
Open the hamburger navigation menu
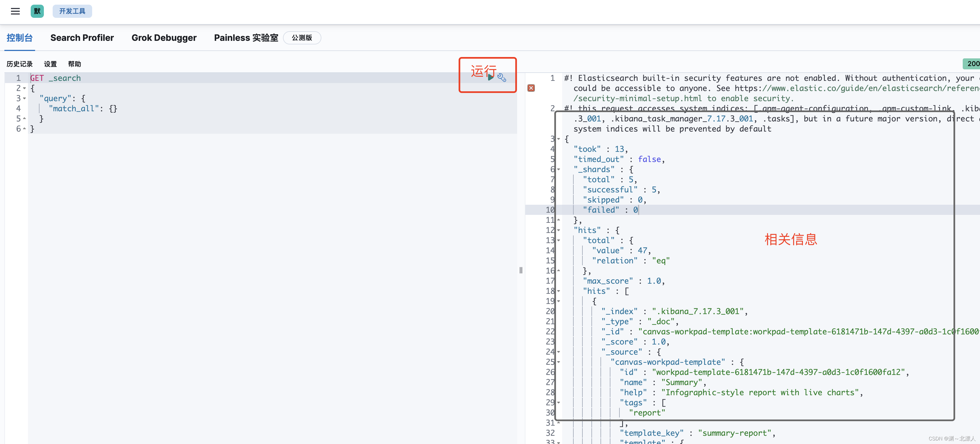pos(15,11)
